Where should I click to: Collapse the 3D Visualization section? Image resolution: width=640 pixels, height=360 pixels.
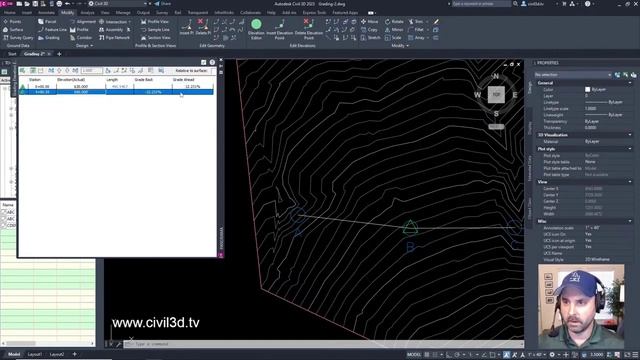[630, 135]
